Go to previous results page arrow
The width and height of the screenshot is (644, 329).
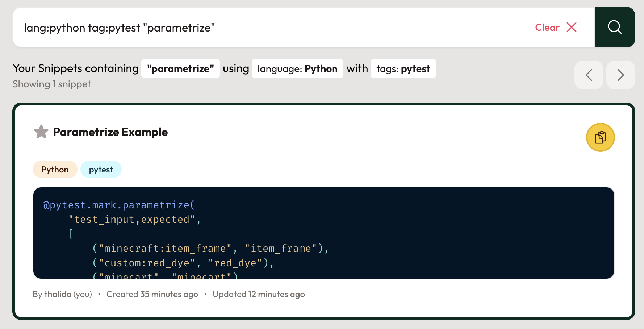coord(589,75)
